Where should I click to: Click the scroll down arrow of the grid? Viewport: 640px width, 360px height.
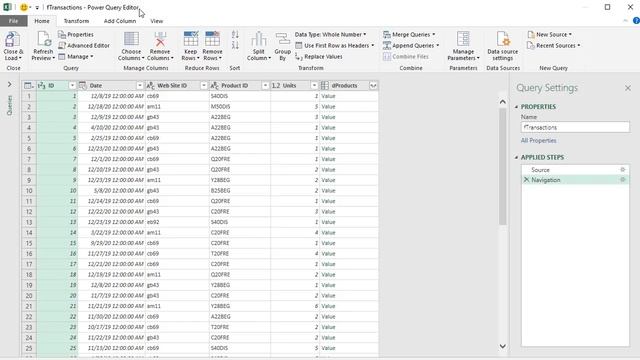point(503,346)
